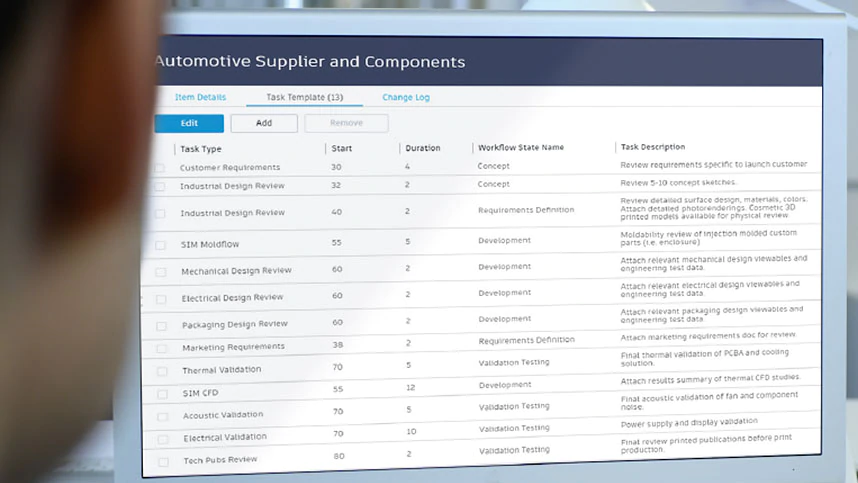Image resolution: width=858 pixels, height=483 pixels.
Task: Select the Task Template (13) tab
Action: (304, 97)
